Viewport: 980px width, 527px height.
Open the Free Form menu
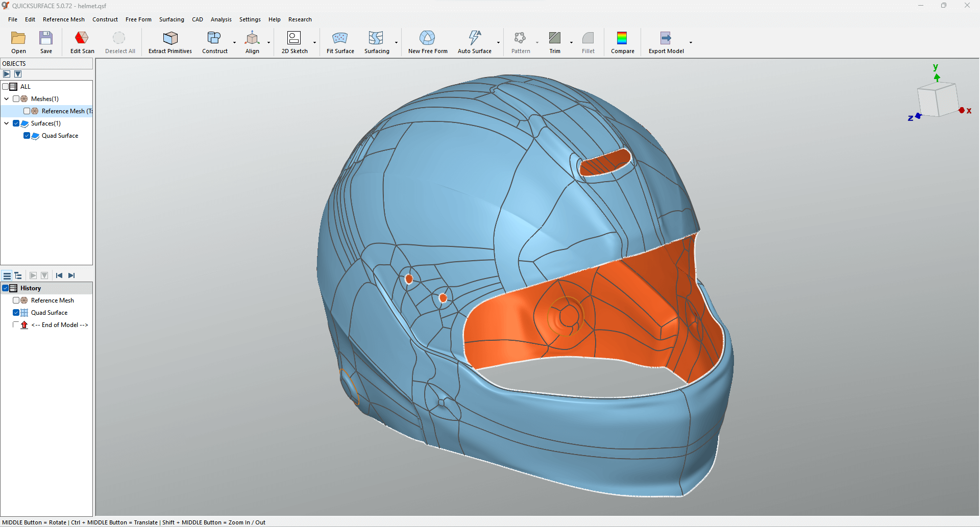coord(138,19)
